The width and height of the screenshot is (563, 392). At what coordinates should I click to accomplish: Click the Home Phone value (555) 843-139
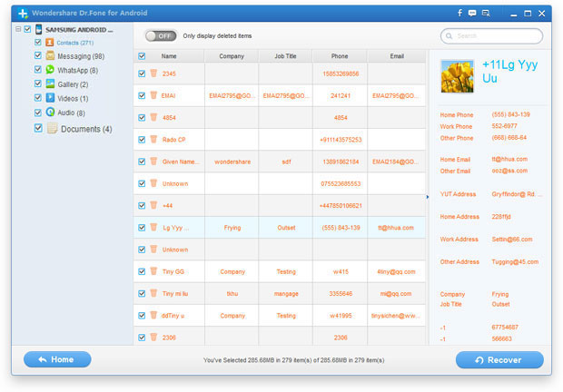(x=510, y=114)
